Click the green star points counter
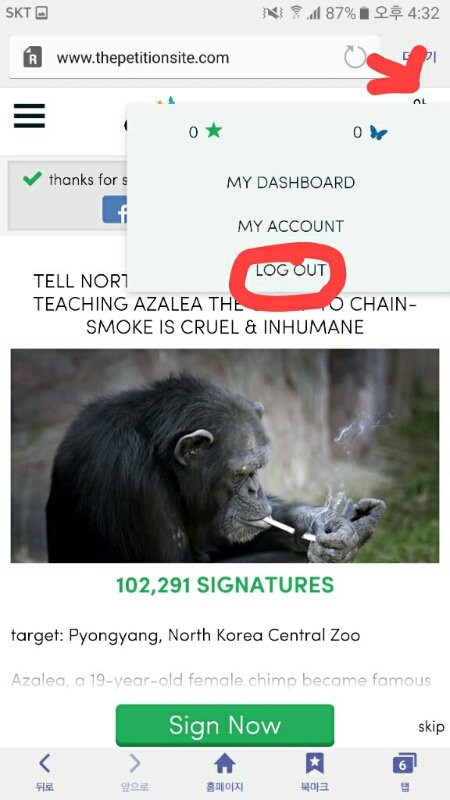Viewport: 450px width, 800px height. click(206, 132)
